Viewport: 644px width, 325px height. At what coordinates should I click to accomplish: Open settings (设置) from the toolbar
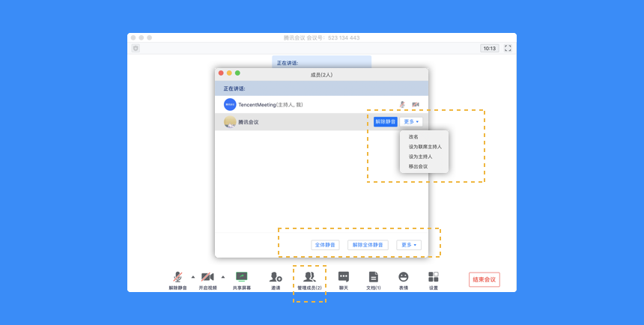434,281
